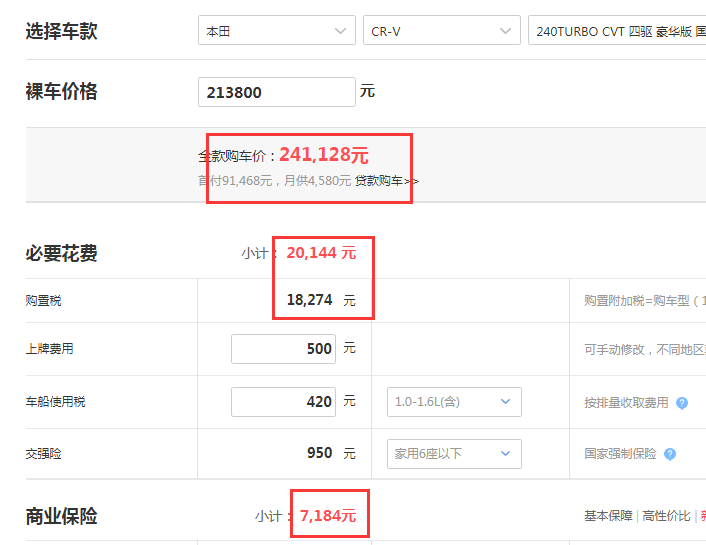Select the 基本保障 insurance plan
The width and height of the screenshot is (706, 545).
coord(608,516)
